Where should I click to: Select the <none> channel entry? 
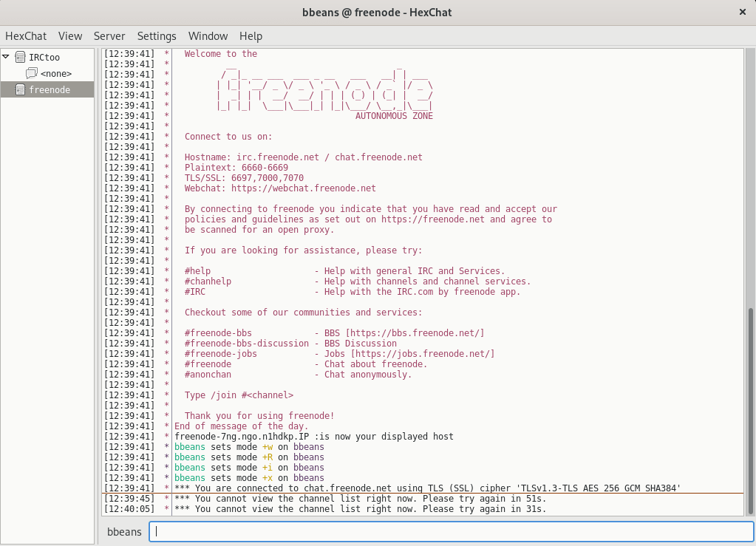click(55, 73)
